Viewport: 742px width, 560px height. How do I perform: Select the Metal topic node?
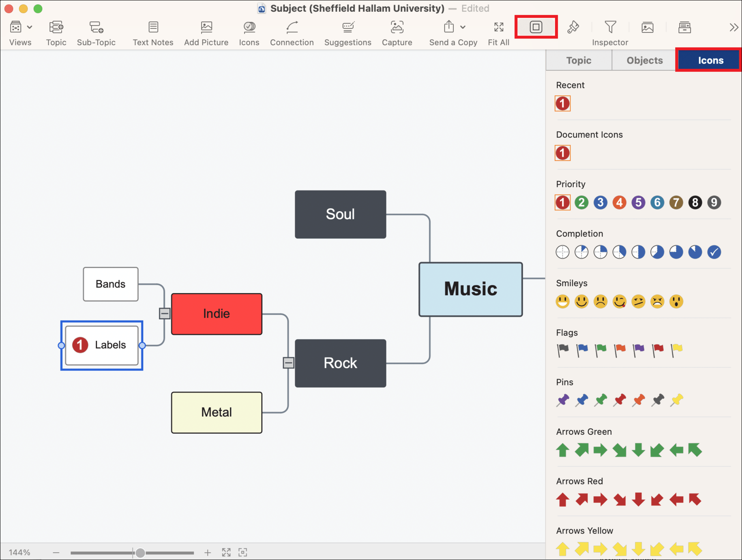[217, 412]
